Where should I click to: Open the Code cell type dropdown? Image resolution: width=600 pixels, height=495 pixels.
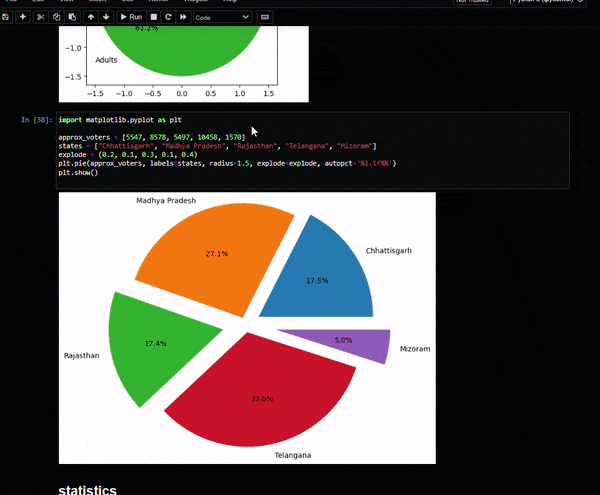click(221, 17)
